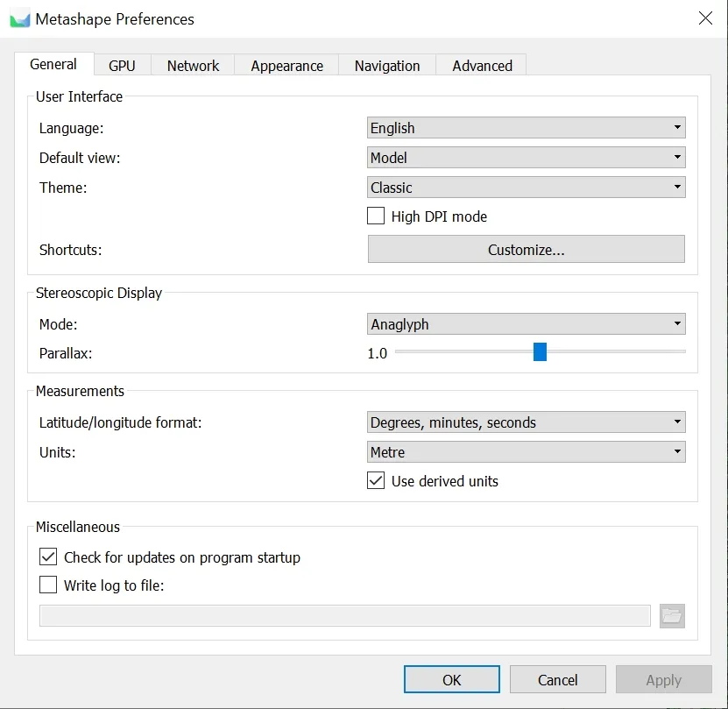Open the Advanced tab
Viewport: 728px width, 709px height.
pos(482,66)
